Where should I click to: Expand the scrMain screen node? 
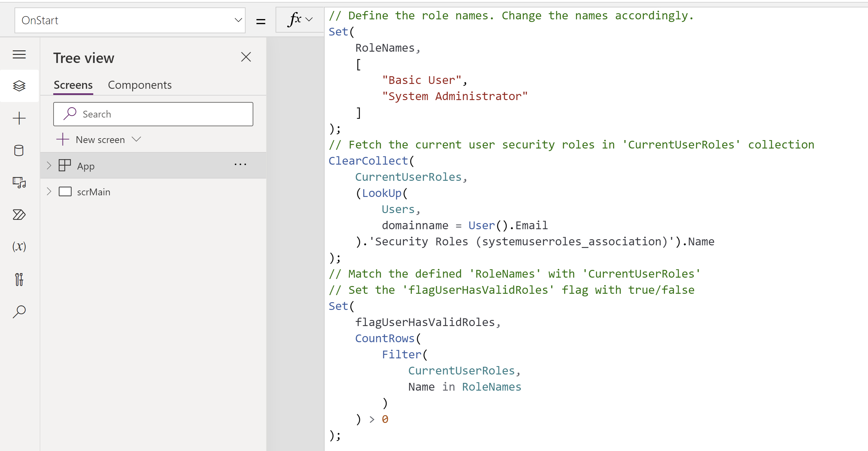(x=49, y=191)
